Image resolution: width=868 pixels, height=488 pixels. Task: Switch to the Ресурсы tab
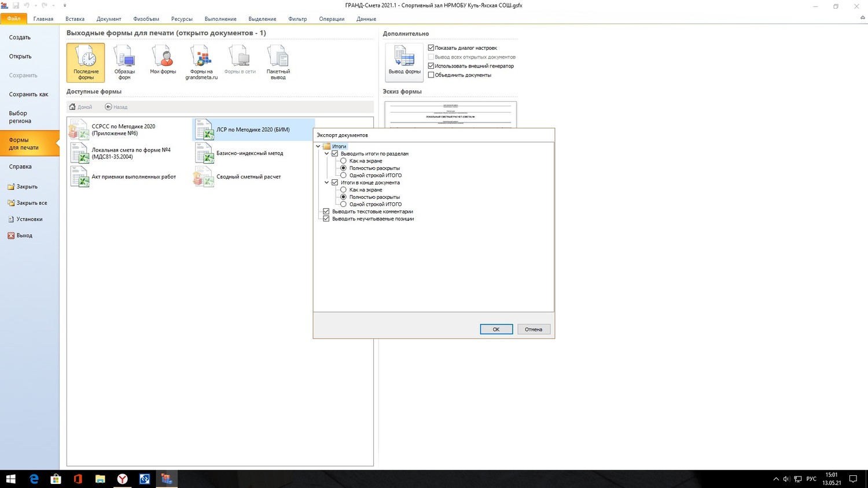(182, 19)
